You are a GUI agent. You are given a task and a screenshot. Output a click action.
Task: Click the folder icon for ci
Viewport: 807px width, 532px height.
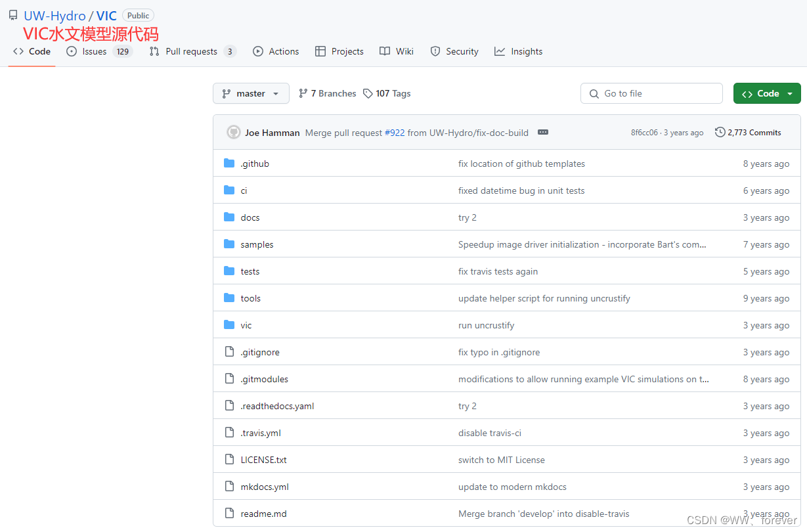point(229,190)
